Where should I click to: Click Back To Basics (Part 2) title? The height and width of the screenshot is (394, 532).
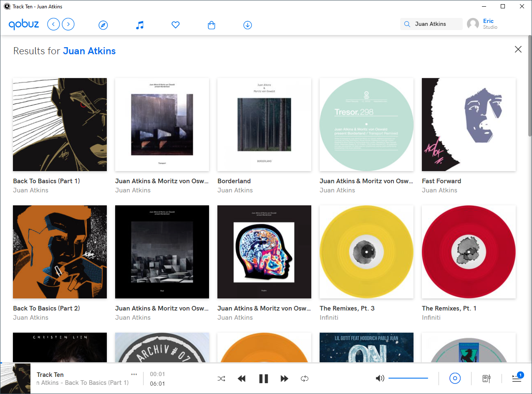[46, 308]
